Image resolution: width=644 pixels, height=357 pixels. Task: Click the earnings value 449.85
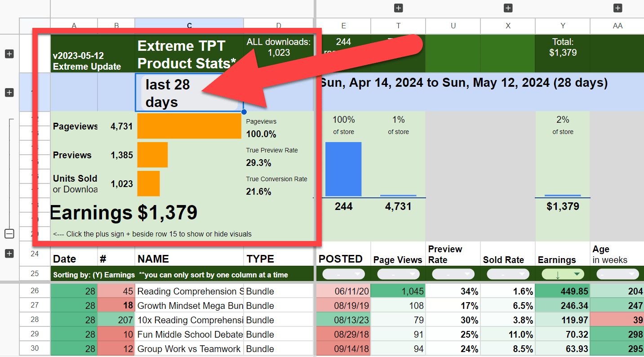pyautogui.click(x=563, y=291)
